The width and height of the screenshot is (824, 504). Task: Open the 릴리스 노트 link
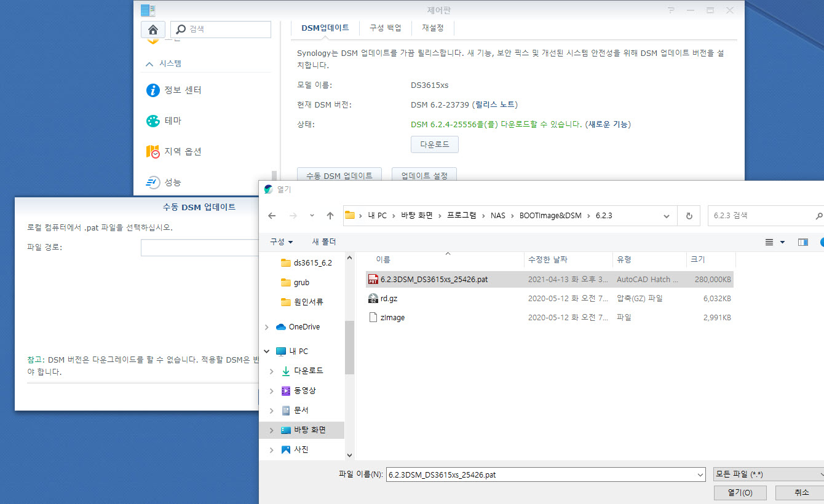coord(495,105)
